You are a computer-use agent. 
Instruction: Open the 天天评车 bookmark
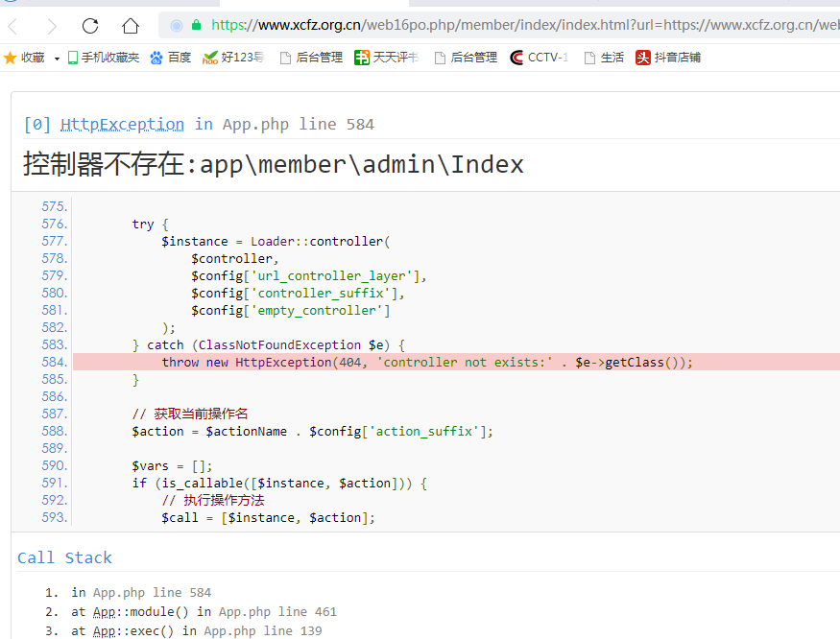pyautogui.click(x=386, y=58)
